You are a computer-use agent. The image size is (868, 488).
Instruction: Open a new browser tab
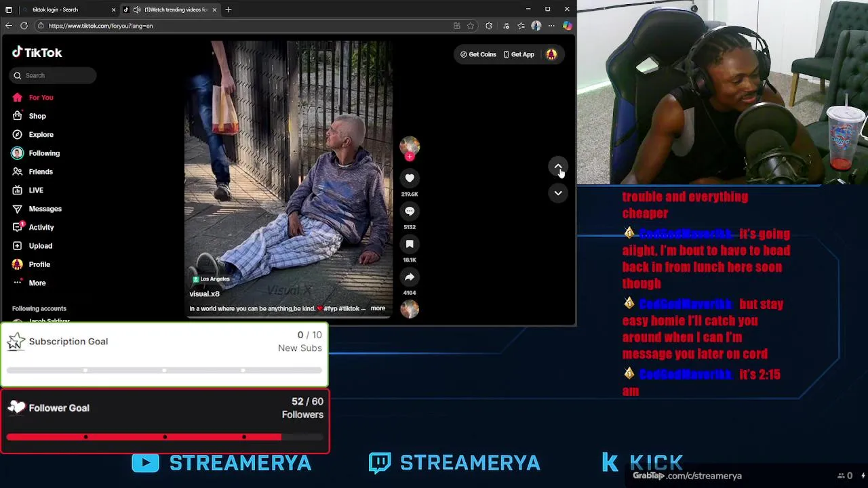coord(229,9)
